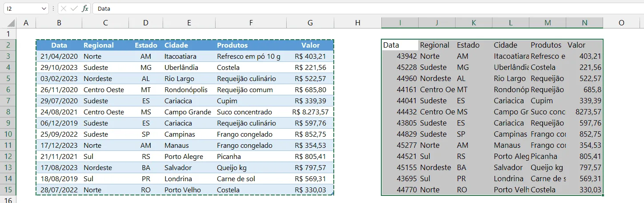Click the formula bar containing Data
The width and height of the screenshot is (644, 203).
click(368, 8)
